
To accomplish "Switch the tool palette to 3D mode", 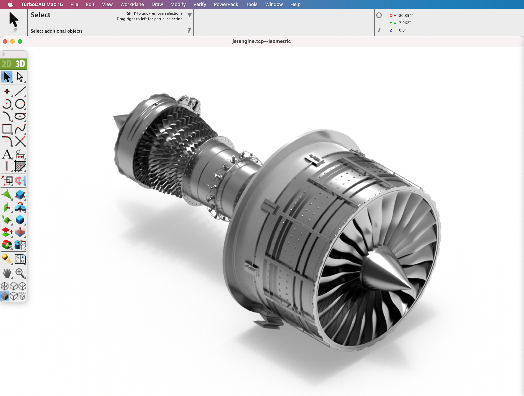I will pos(20,63).
